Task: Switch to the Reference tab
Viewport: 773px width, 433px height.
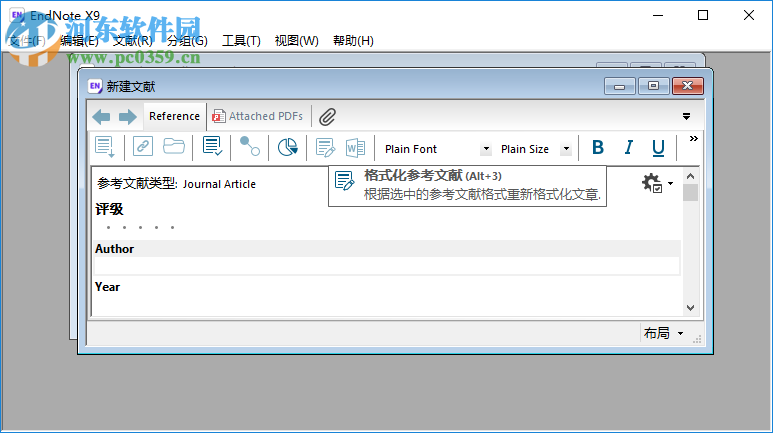Action: click(x=175, y=116)
